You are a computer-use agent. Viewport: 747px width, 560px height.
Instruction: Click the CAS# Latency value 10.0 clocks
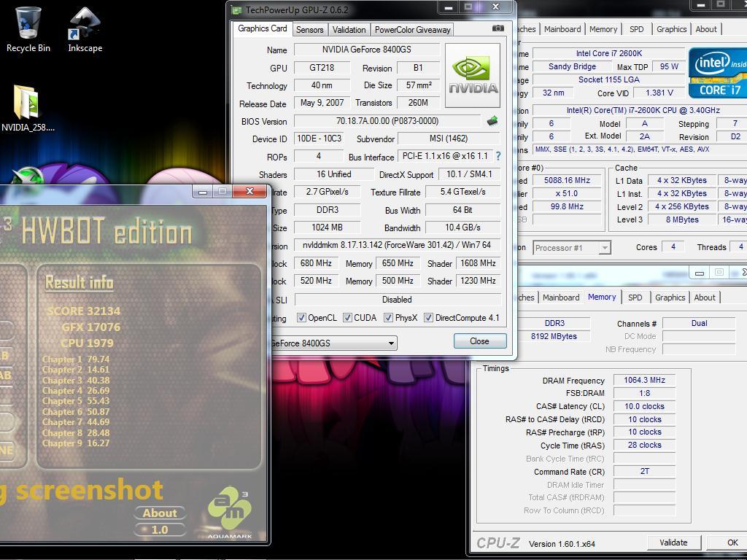[x=645, y=406]
